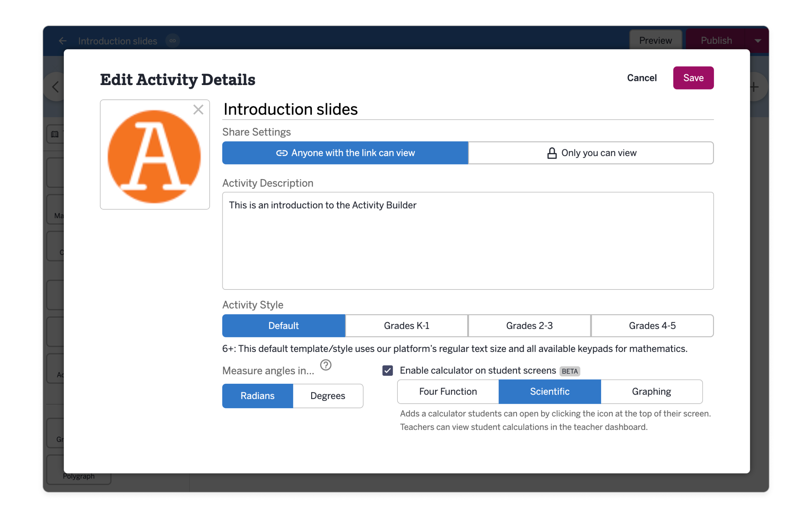This screenshot has height=518, width=812.
Task: Click the Preview button in the header
Action: pyautogui.click(x=656, y=41)
